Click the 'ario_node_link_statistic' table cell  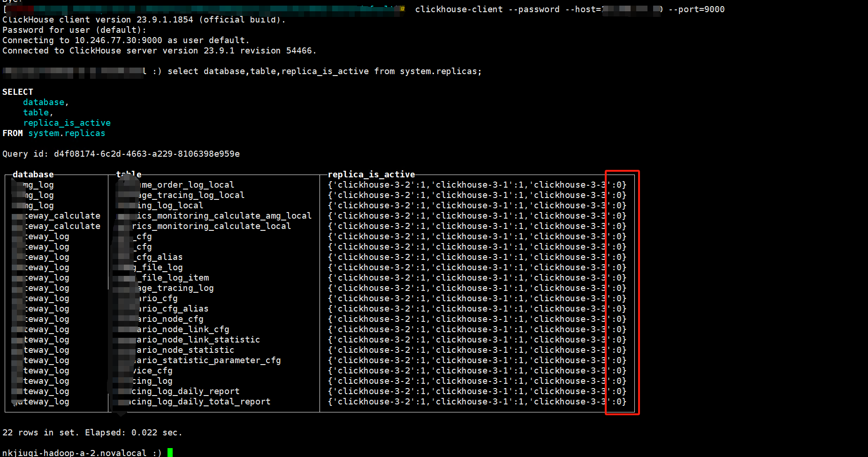tap(198, 340)
